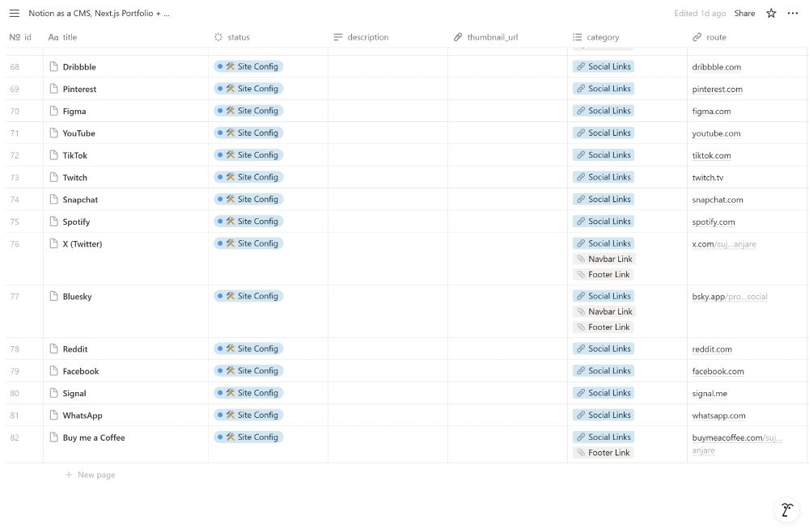The height and width of the screenshot is (532, 809).
Task: Click the empty description cell for YouTube
Action: [388, 133]
